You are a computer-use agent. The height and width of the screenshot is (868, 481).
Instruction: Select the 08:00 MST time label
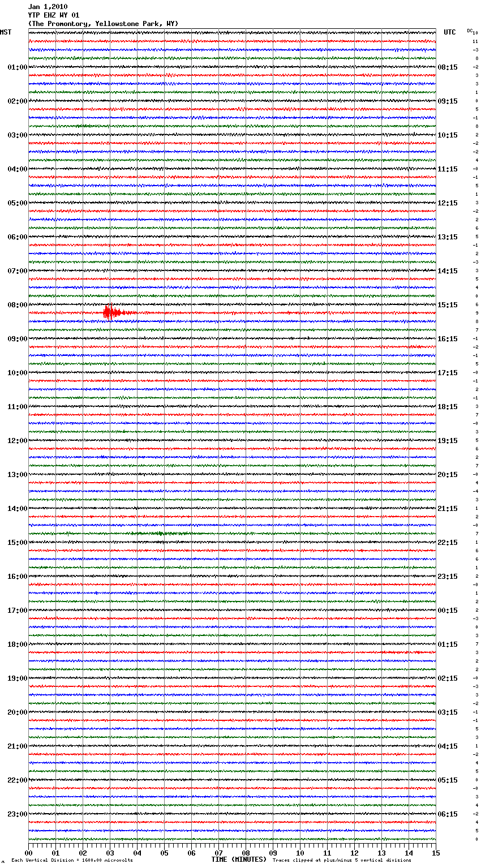click(18, 305)
